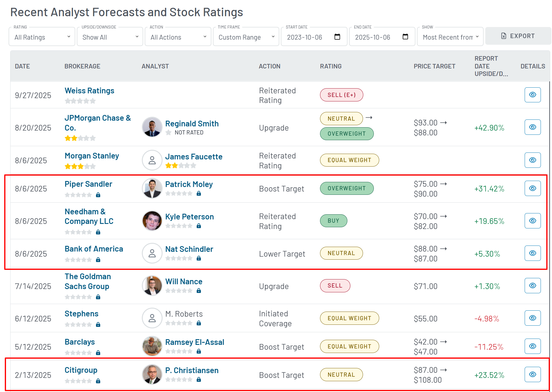Open JPMorgan Chase & Co. brokerage link
Screen dimensions: 552x392
click(98, 123)
